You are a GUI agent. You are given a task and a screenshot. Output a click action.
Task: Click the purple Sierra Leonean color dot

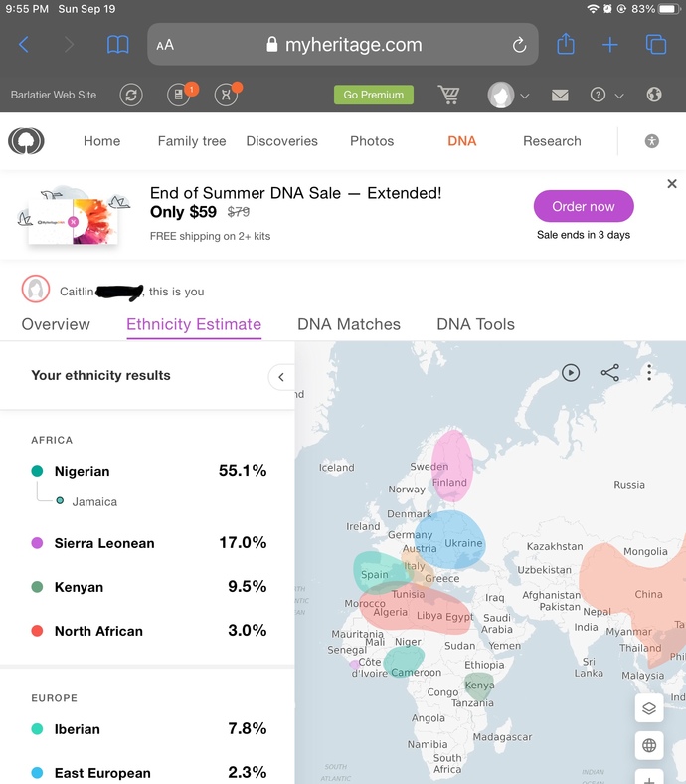(x=37, y=543)
